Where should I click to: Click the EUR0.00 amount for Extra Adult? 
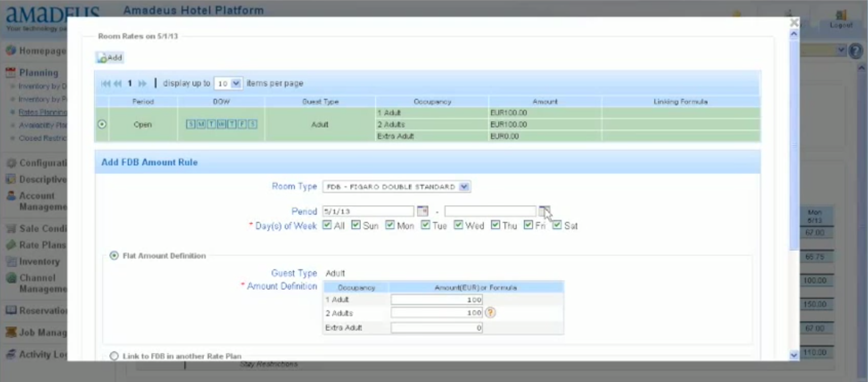504,136
